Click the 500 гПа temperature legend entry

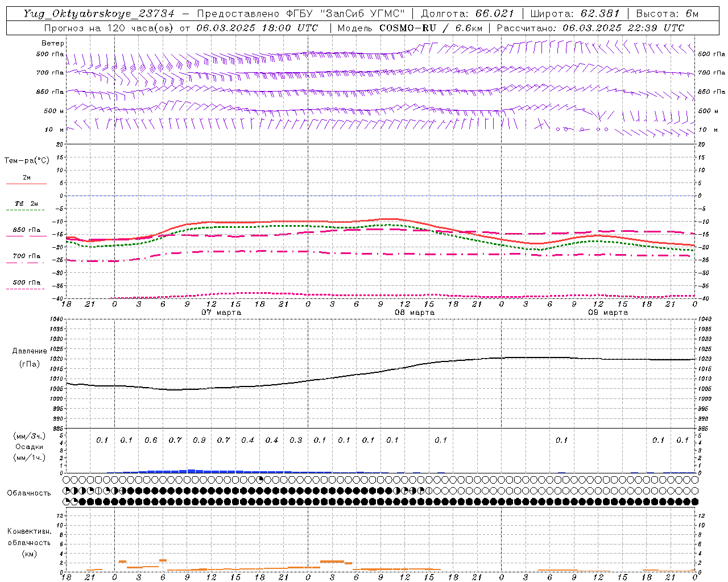pos(27,282)
